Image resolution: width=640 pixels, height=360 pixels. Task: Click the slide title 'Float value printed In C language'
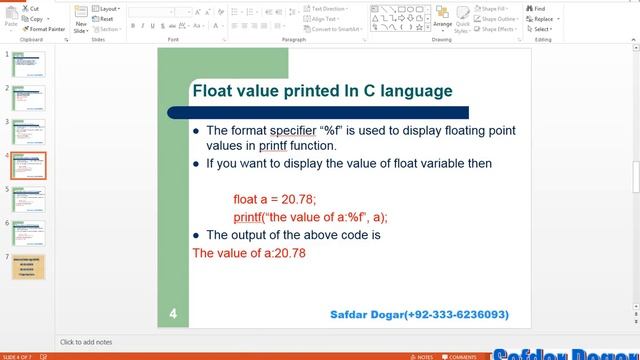pos(322,91)
